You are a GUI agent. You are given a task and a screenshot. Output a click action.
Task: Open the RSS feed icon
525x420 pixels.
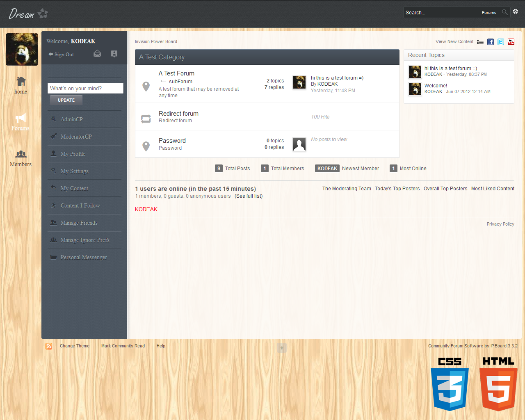point(49,346)
